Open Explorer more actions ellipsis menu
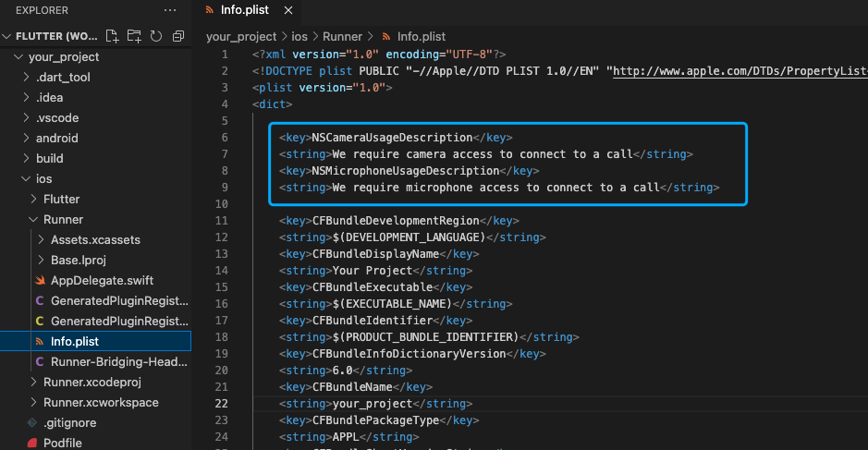868x450 pixels. [169, 10]
